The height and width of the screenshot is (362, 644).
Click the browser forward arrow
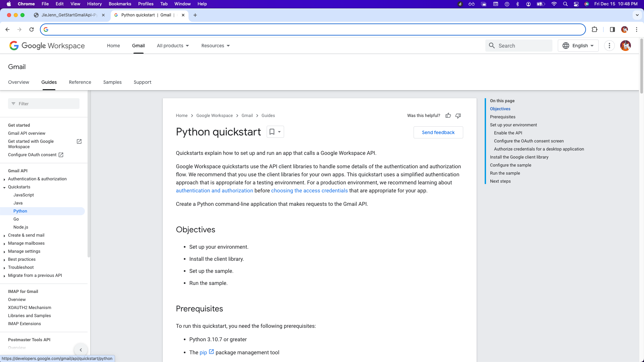(x=19, y=29)
